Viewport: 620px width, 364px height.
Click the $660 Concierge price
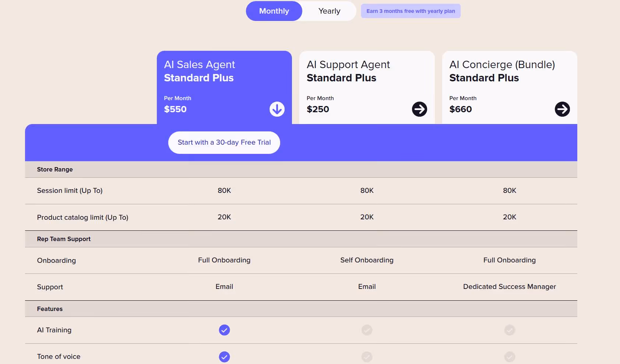(461, 109)
